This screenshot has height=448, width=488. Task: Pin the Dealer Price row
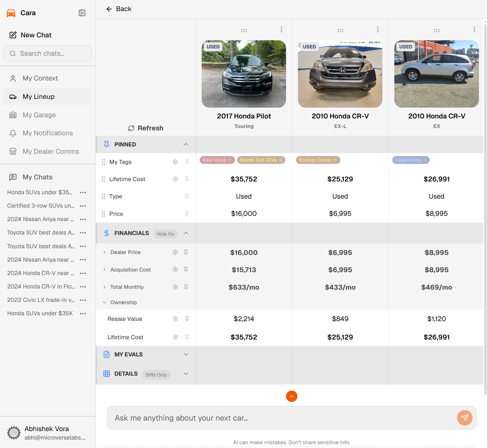tap(186, 252)
